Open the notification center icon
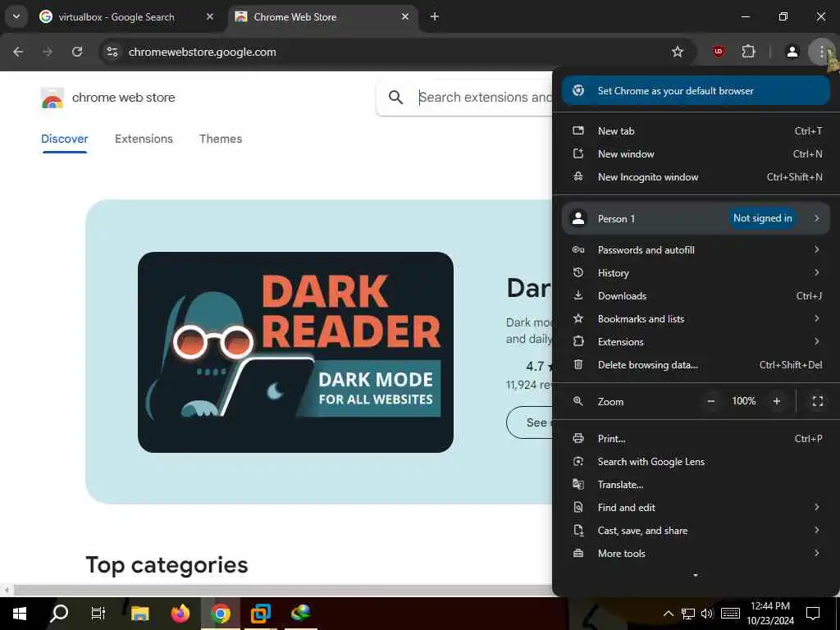The height and width of the screenshot is (630, 840). coord(813,614)
